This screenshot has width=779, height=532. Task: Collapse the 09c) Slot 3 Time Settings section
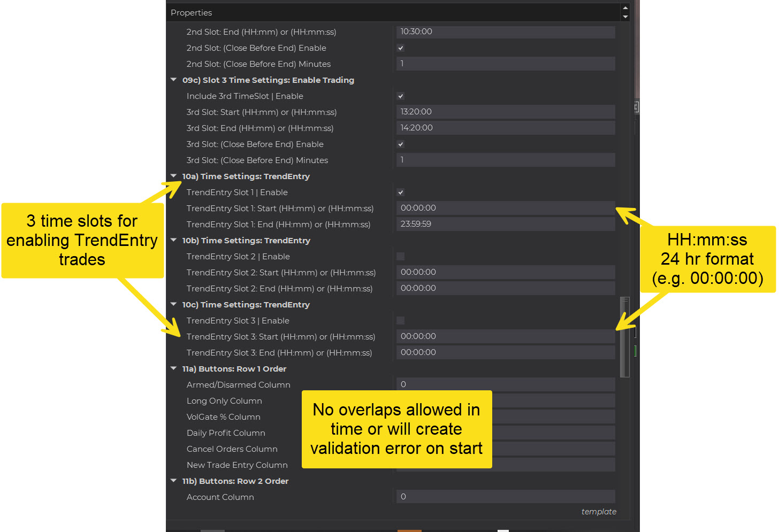tap(173, 80)
